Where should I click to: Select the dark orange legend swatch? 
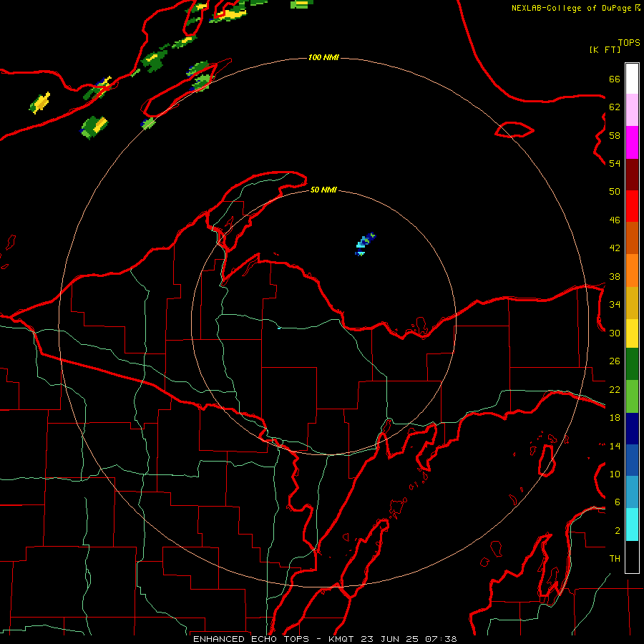coord(632,238)
